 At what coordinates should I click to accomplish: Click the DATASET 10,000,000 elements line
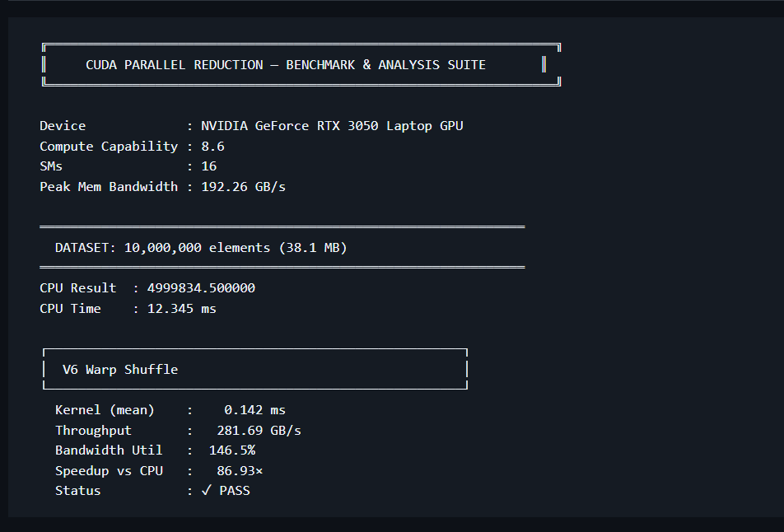click(x=201, y=248)
